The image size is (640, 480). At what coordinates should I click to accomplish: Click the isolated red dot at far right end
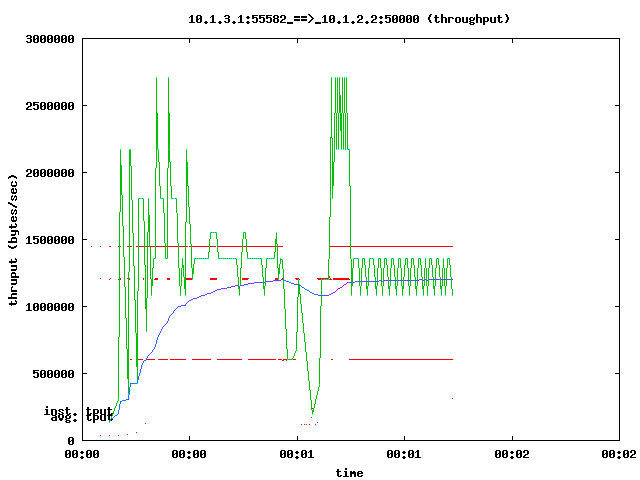(453, 398)
